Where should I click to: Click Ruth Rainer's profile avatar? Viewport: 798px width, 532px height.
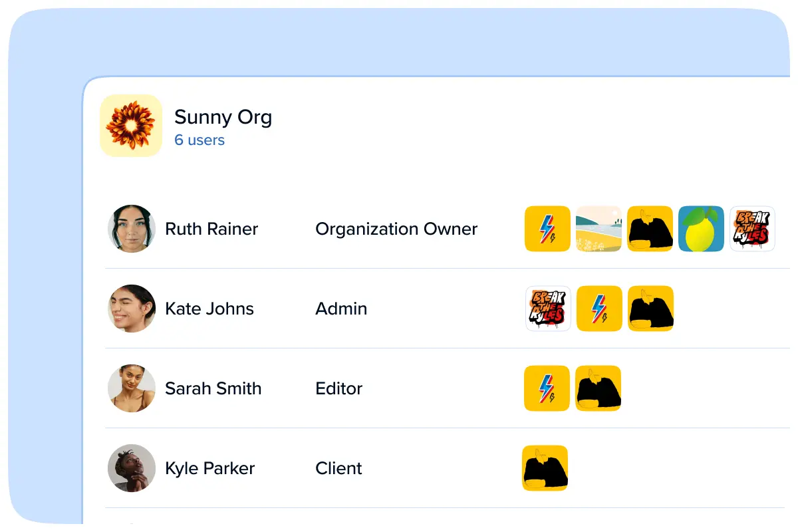pos(132,229)
